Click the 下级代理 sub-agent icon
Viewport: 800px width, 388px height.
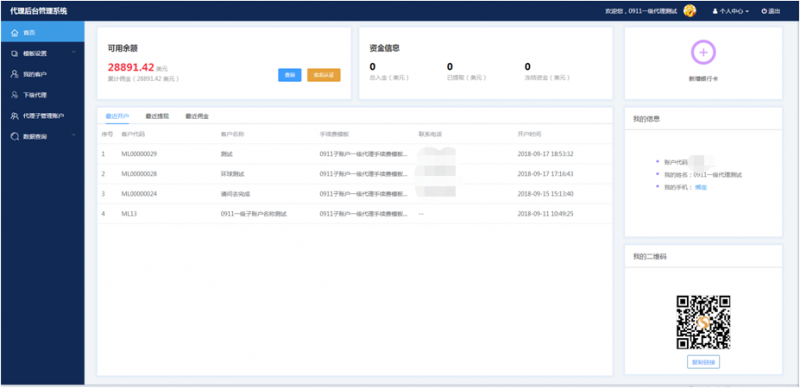tap(14, 95)
